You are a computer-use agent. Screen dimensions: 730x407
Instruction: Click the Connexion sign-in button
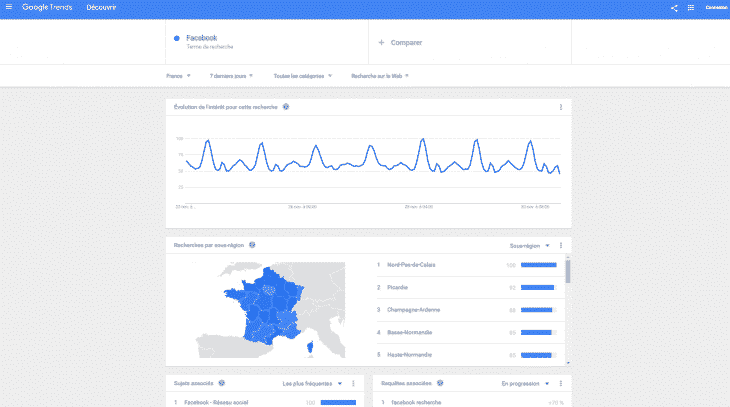[x=716, y=7]
